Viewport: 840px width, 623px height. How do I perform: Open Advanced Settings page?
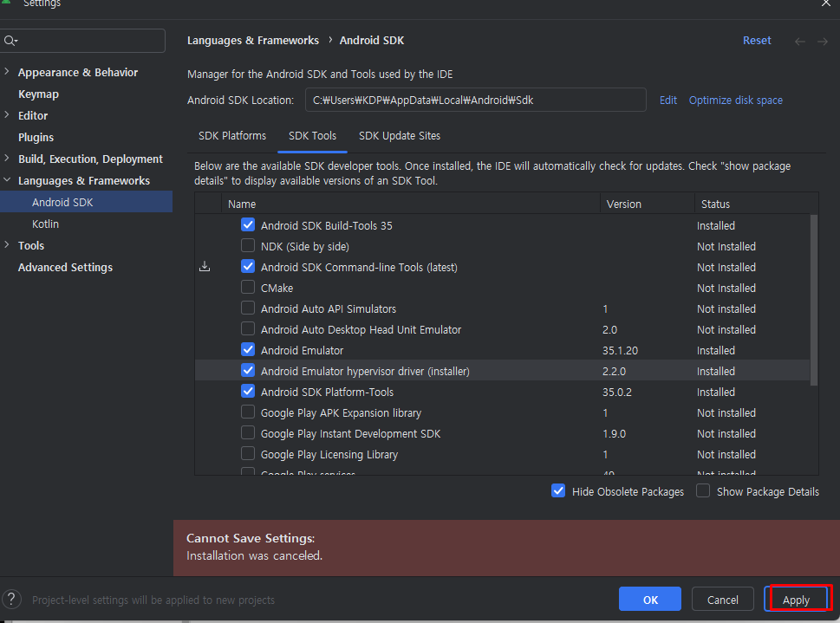click(x=65, y=267)
